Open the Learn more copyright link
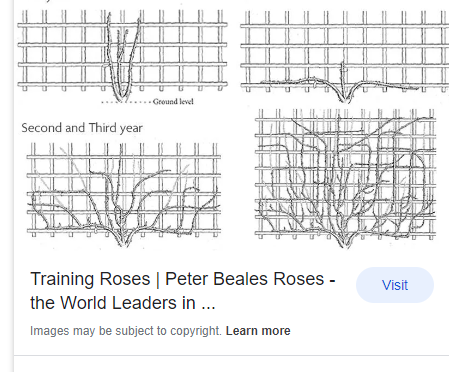The width and height of the screenshot is (449, 372). click(258, 331)
